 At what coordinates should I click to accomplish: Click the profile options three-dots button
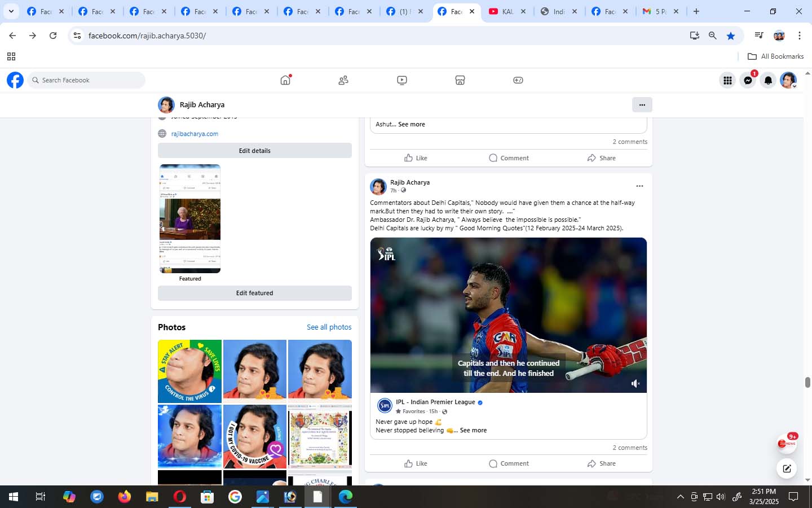coord(642,104)
